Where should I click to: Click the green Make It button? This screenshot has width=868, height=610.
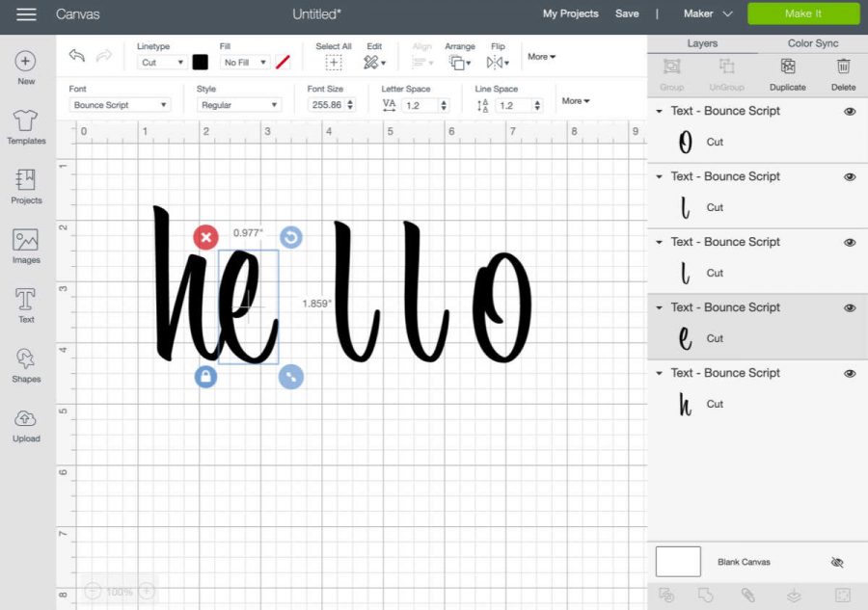(x=803, y=14)
